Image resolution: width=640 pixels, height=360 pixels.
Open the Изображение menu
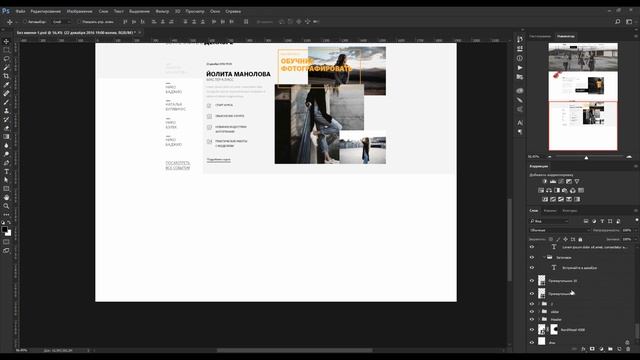point(79,11)
